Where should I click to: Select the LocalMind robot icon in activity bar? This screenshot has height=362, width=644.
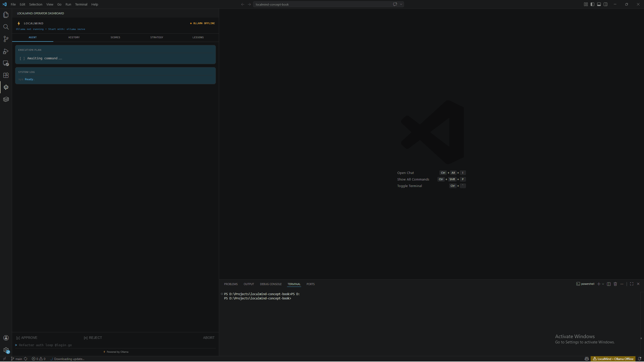coord(6,87)
